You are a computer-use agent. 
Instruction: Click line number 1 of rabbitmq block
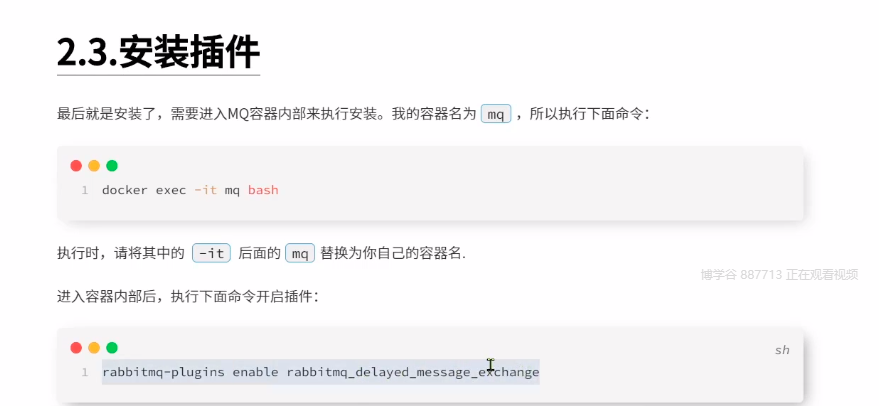[x=85, y=372]
